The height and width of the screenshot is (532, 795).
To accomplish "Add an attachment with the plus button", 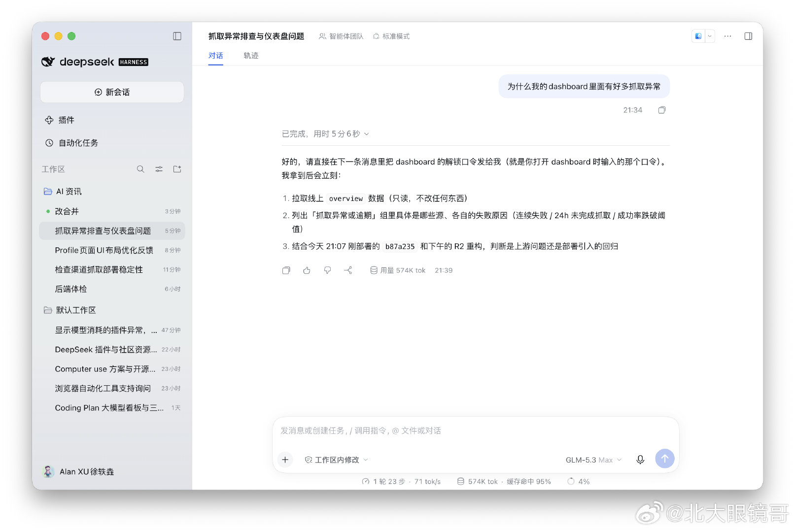I will tap(285, 460).
